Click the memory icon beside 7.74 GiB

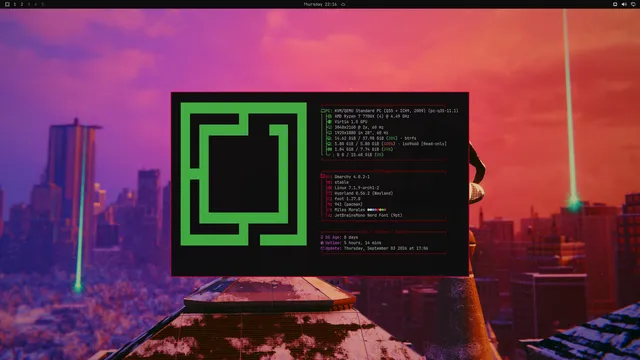click(329, 149)
